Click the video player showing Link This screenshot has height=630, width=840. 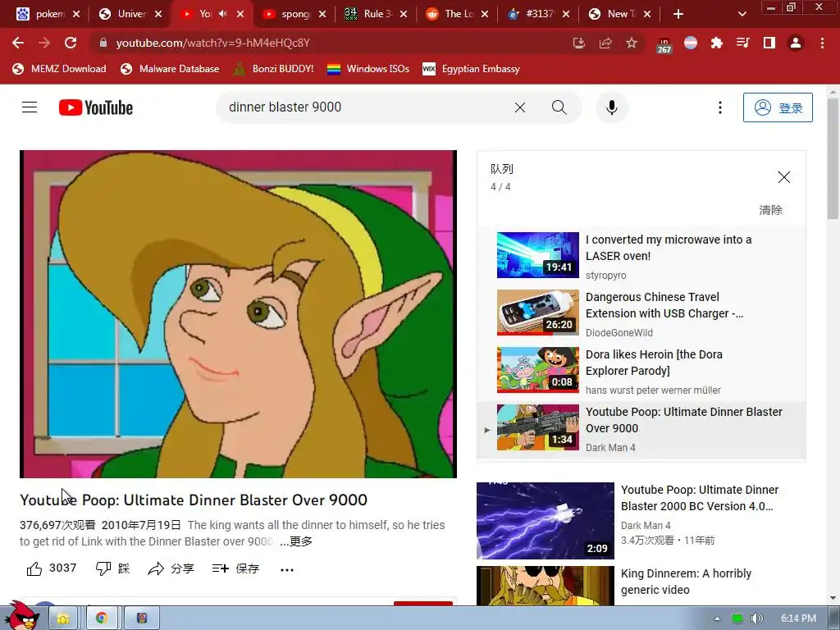[238, 314]
